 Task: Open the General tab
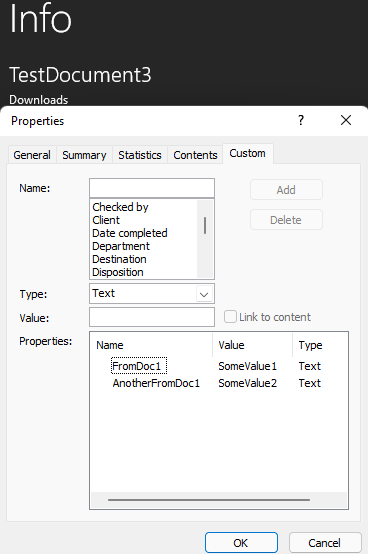(x=32, y=155)
